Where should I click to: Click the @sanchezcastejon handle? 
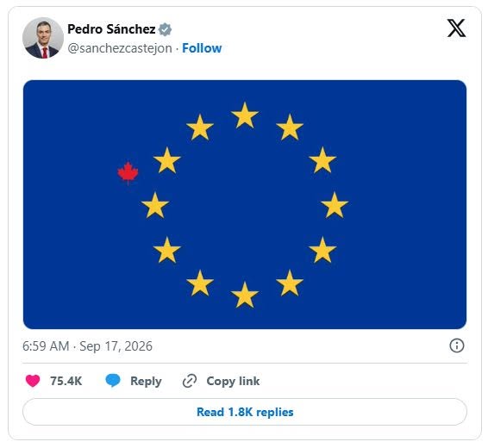pos(120,48)
